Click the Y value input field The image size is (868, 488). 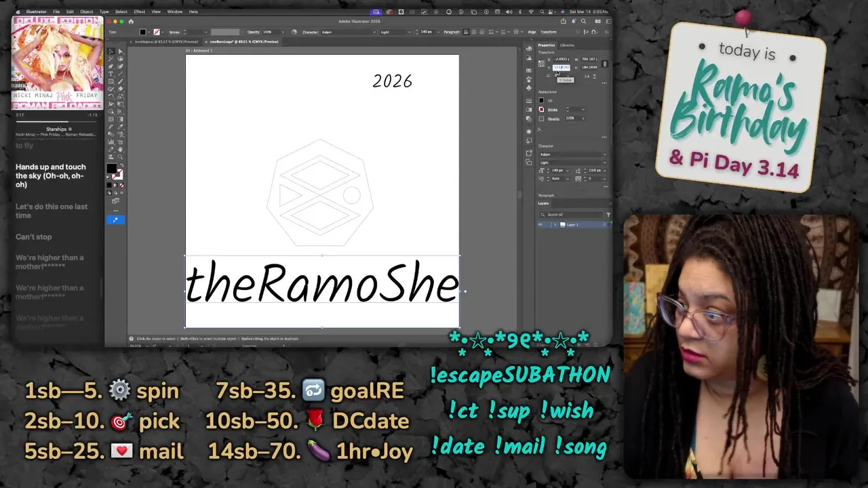(561, 68)
